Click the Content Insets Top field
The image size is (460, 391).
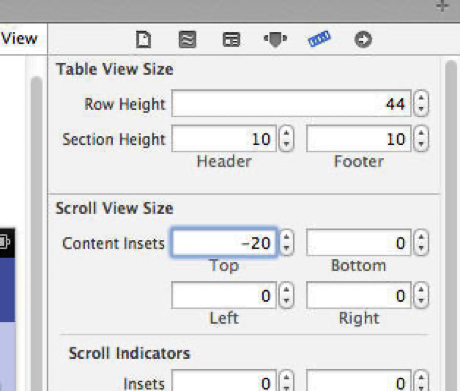[224, 243]
